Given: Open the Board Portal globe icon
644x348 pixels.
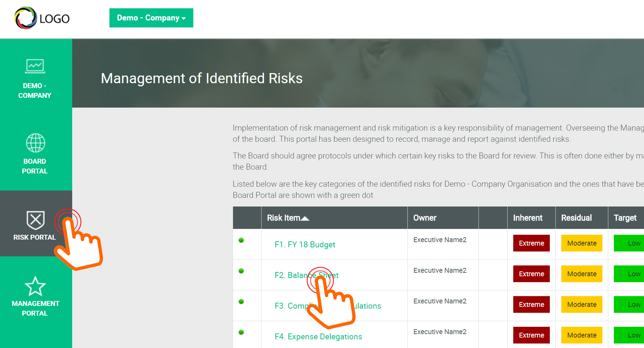Looking at the screenshot, I should [x=35, y=143].
